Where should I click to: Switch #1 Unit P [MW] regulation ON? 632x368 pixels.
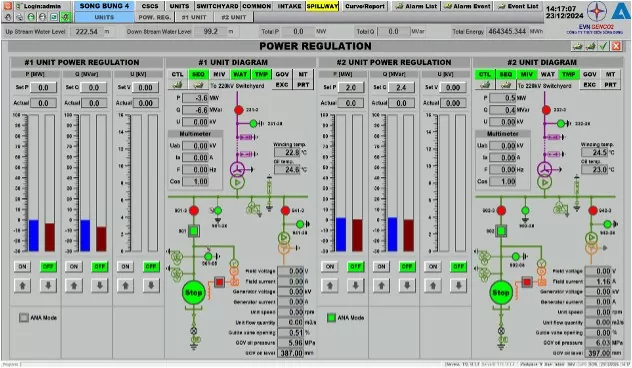[23, 266]
